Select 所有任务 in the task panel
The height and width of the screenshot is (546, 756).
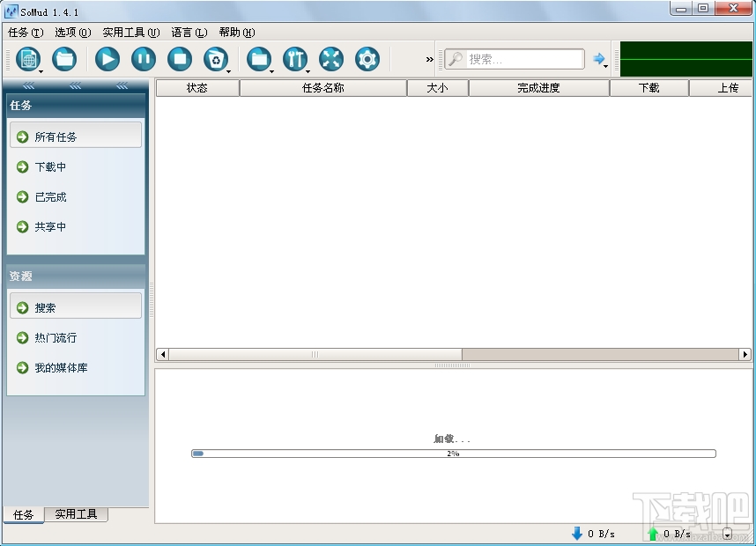point(76,136)
